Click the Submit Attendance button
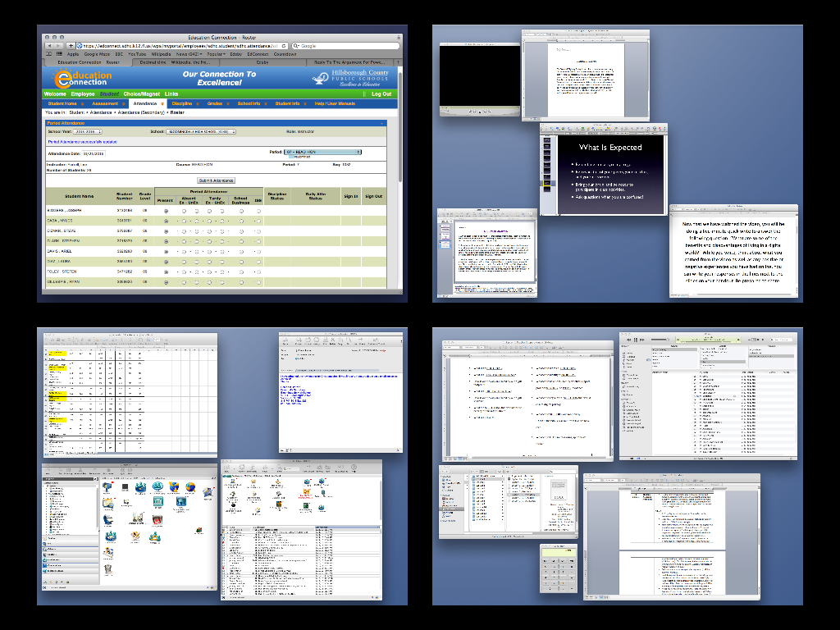The width and height of the screenshot is (840, 630). point(216,180)
